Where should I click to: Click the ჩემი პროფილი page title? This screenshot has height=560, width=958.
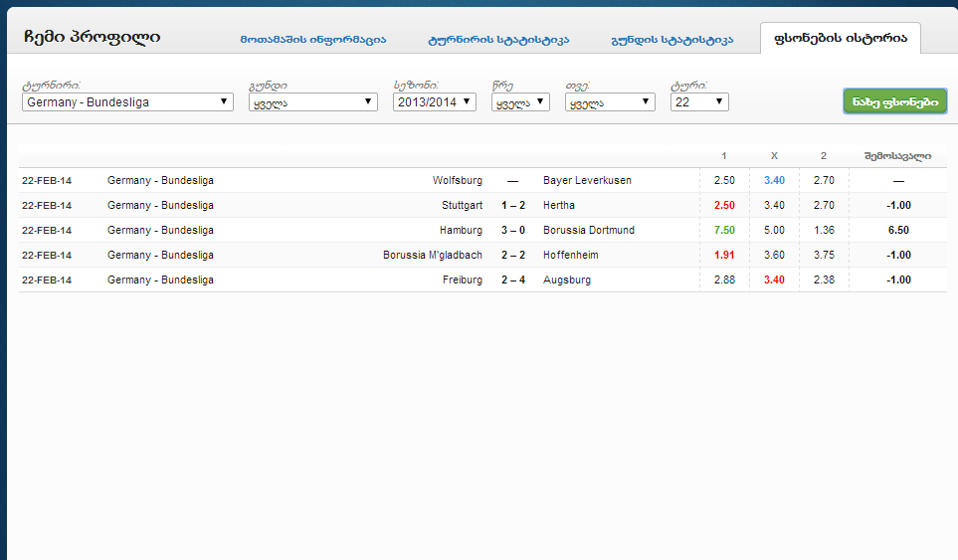92,38
